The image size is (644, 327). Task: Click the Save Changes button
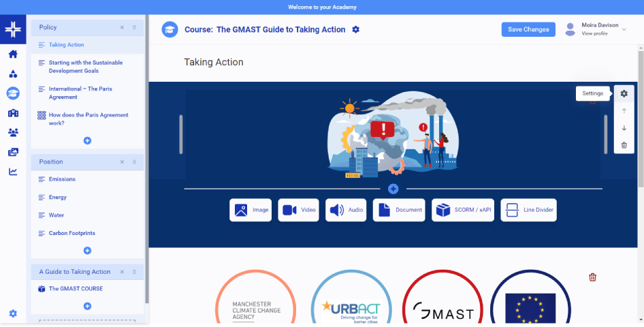point(528,29)
